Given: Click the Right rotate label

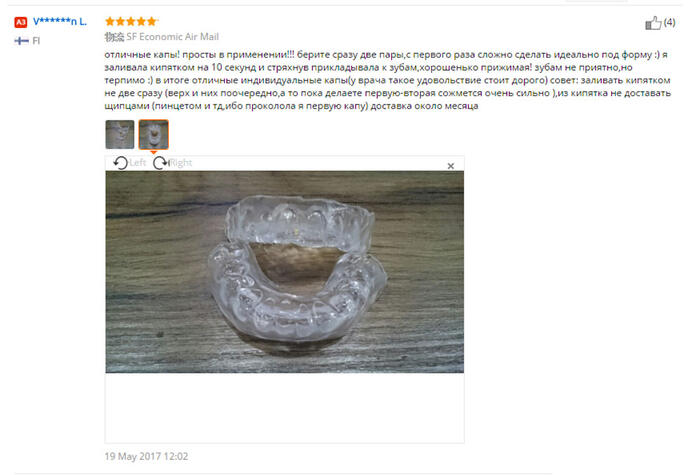Looking at the screenshot, I should [x=181, y=163].
